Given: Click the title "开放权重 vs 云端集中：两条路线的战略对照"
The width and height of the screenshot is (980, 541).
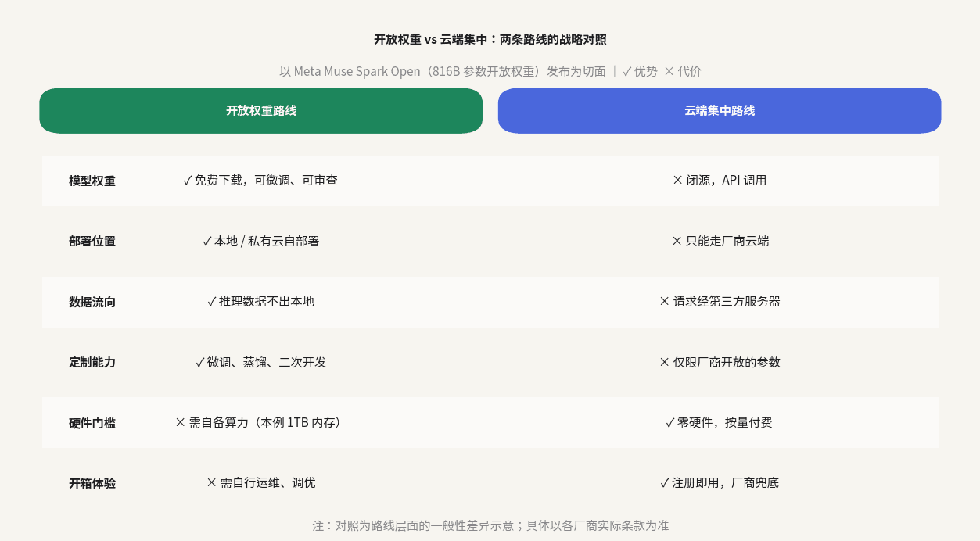Looking at the screenshot, I should (x=490, y=39).
